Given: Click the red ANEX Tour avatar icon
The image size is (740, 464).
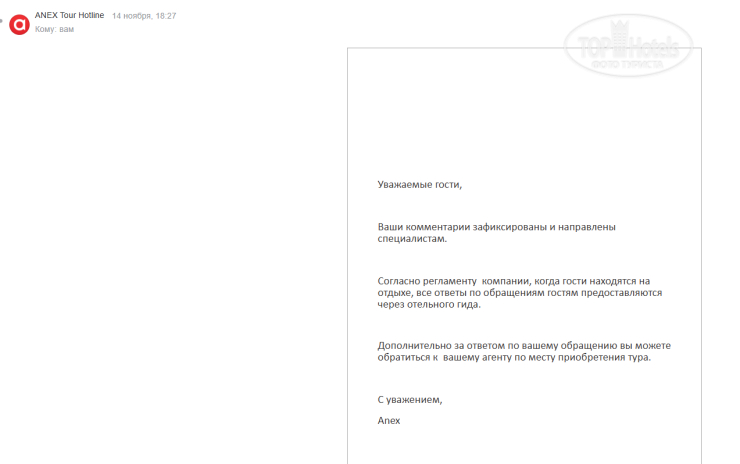Looking at the screenshot, I should [19, 25].
